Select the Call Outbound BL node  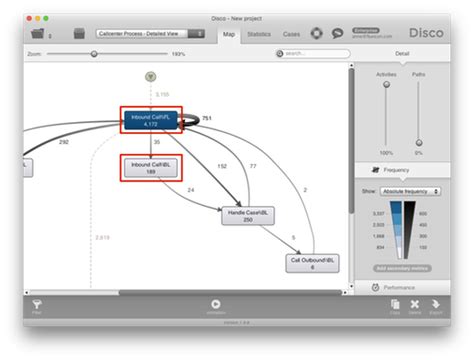pyautogui.click(x=312, y=263)
